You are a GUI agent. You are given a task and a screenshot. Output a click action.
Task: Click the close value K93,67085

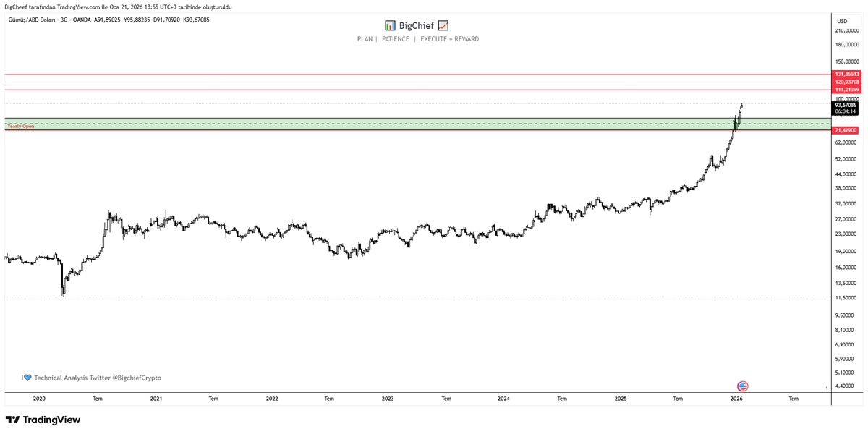pyautogui.click(x=196, y=19)
